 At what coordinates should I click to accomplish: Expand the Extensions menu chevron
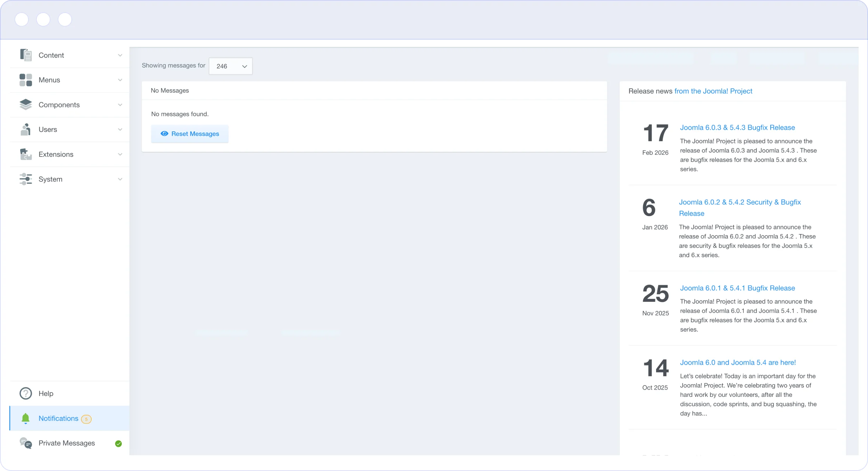[120, 154]
